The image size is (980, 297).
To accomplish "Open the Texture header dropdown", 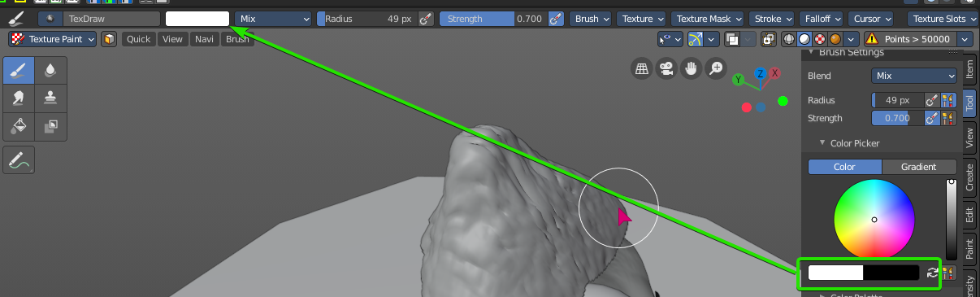I will pyautogui.click(x=642, y=18).
